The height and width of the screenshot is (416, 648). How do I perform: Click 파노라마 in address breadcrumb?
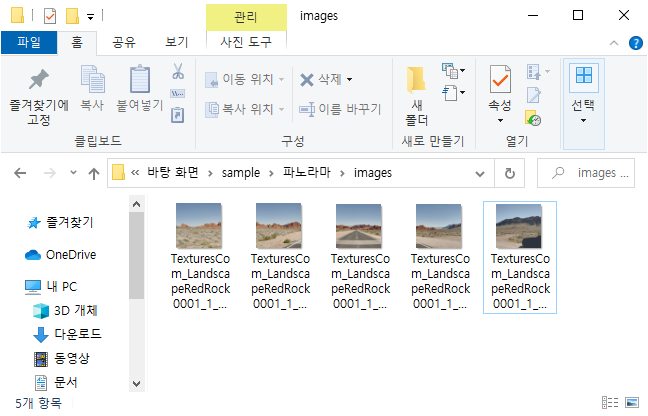click(x=307, y=172)
